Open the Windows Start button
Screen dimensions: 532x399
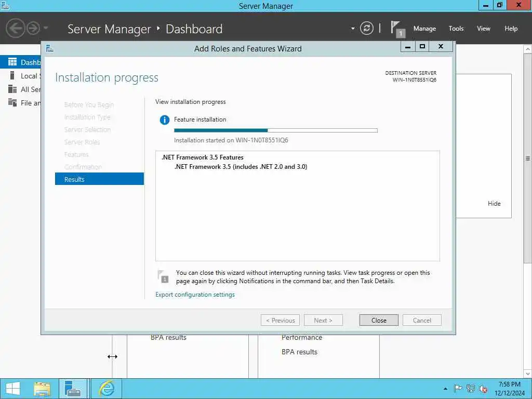[x=13, y=389]
